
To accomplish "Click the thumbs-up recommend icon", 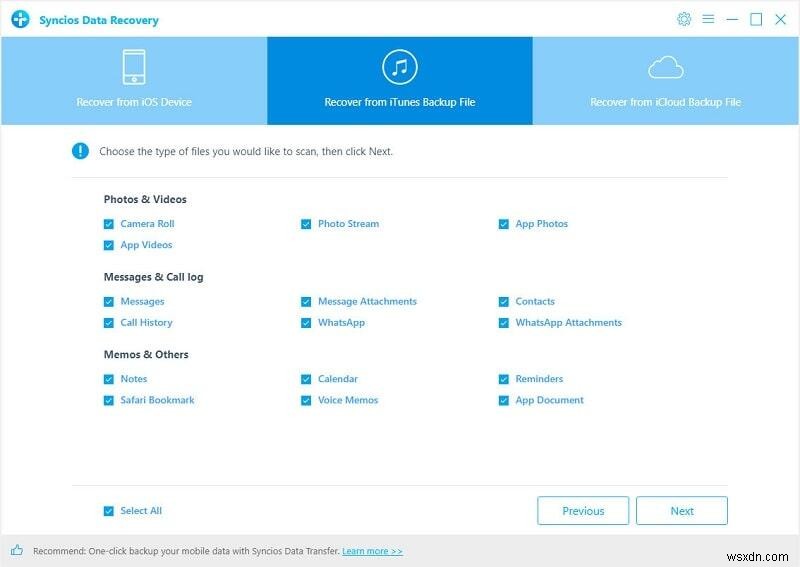I will pyautogui.click(x=17, y=550).
